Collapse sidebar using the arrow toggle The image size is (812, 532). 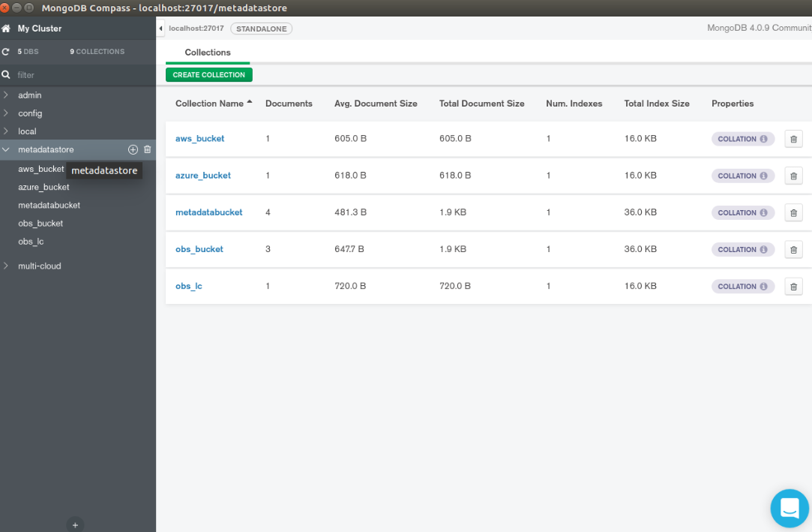pyautogui.click(x=160, y=29)
